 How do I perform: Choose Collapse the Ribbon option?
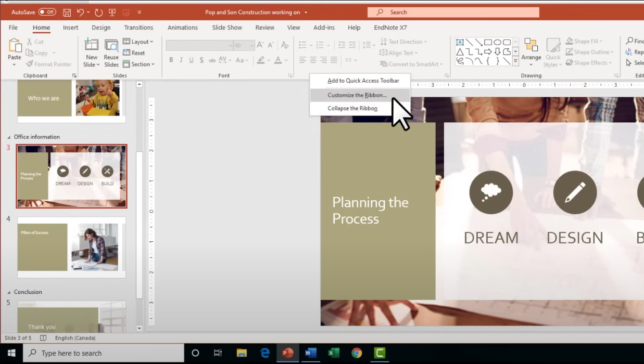352,109
